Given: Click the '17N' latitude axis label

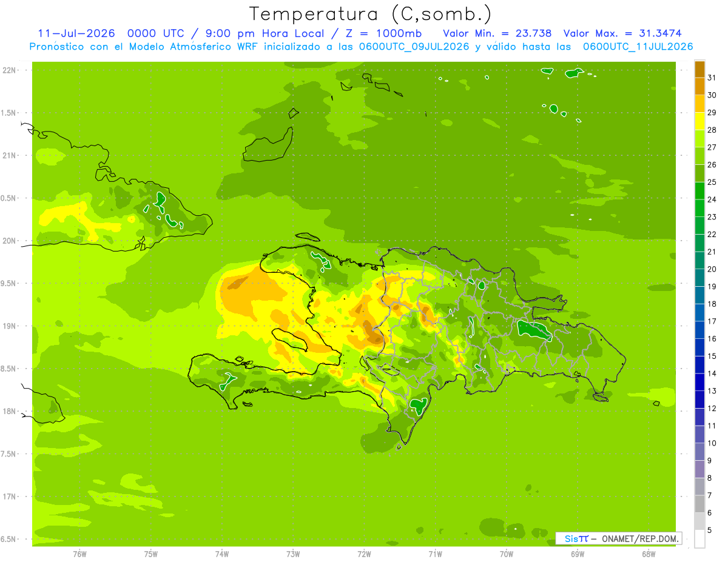Looking at the screenshot, I should pyautogui.click(x=10, y=497).
